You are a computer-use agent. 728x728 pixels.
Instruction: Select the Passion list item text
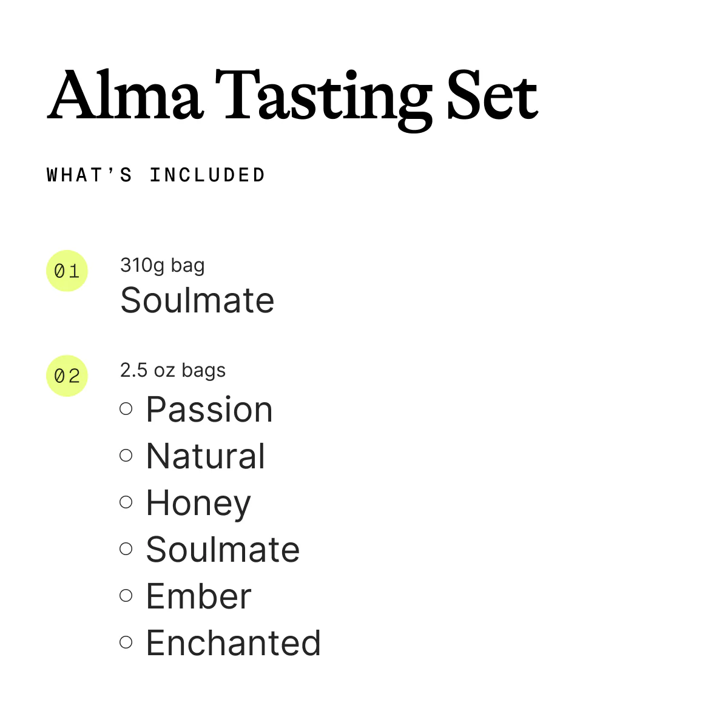tap(209, 409)
